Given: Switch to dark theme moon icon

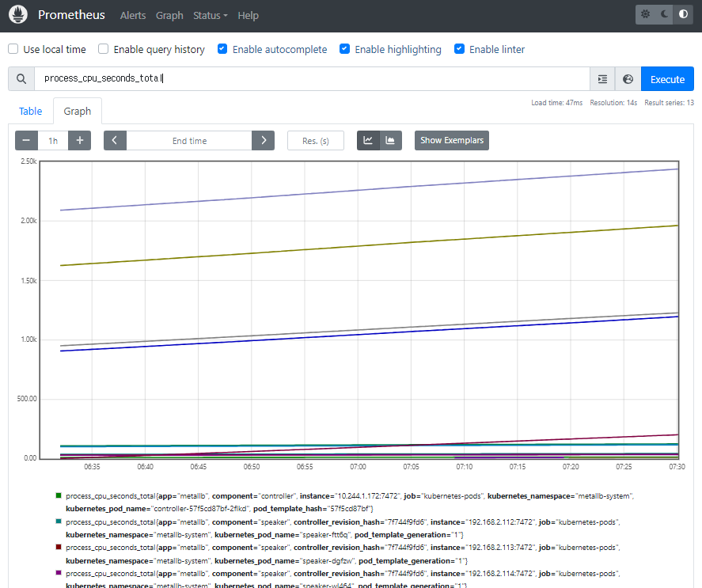Looking at the screenshot, I should point(664,14).
